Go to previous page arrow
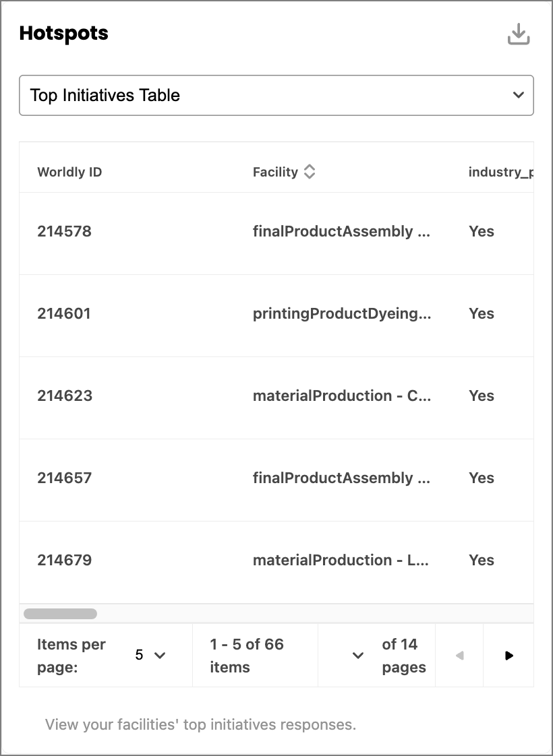The height and width of the screenshot is (756, 553). click(459, 655)
